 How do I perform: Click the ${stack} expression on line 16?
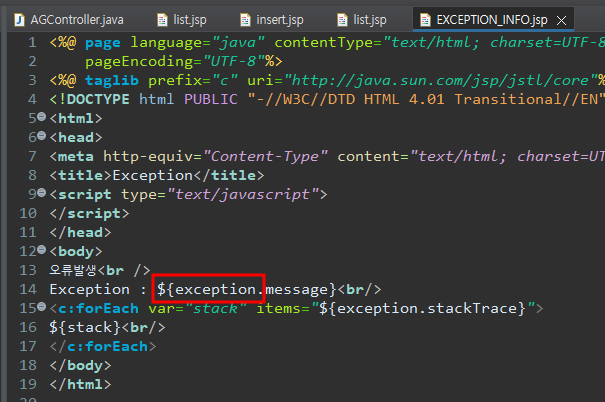85,328
